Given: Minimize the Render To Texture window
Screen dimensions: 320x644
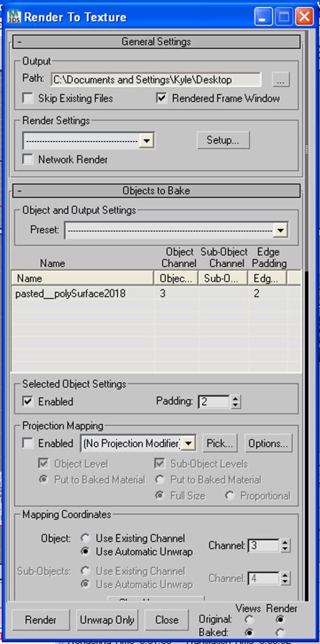Looking at the screenshot, I should [x=262, y=17].
